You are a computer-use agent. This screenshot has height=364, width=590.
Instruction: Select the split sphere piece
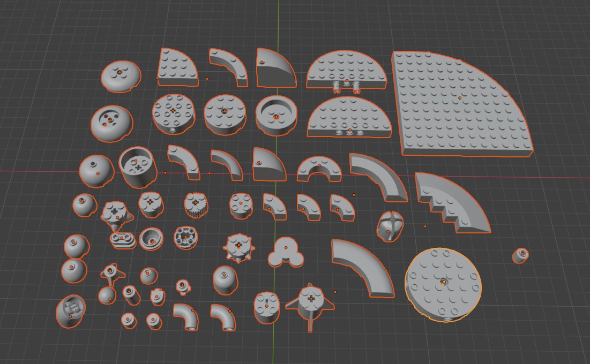click(x=390, y=226)
